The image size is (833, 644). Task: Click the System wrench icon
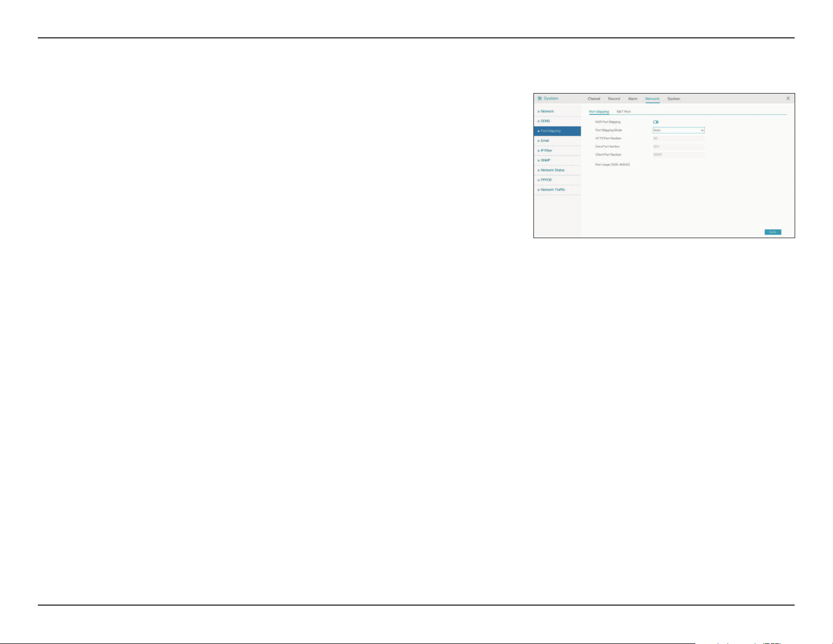pyautogui.click(x=540, y=99)
